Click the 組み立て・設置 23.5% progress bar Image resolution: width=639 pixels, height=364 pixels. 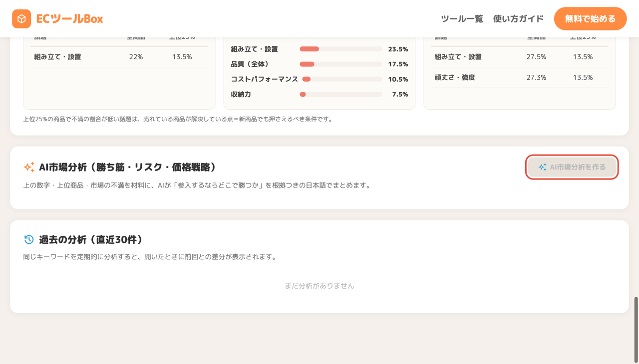340,49
